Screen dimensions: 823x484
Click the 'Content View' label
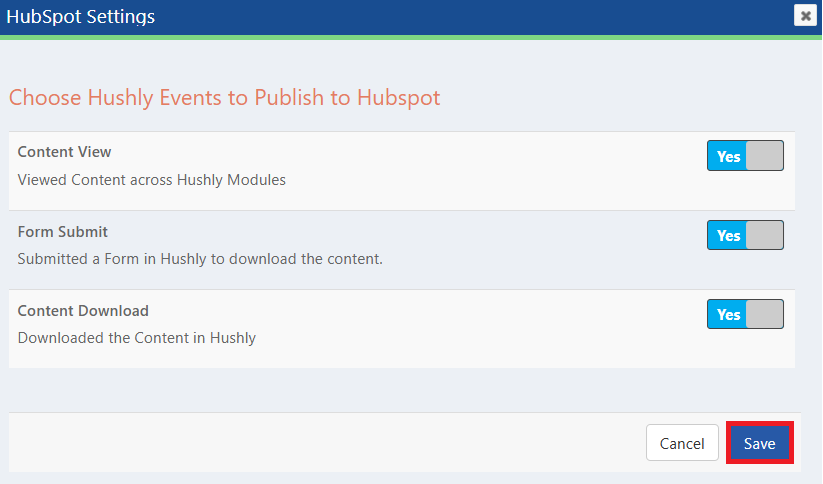[x=64, y=152]
